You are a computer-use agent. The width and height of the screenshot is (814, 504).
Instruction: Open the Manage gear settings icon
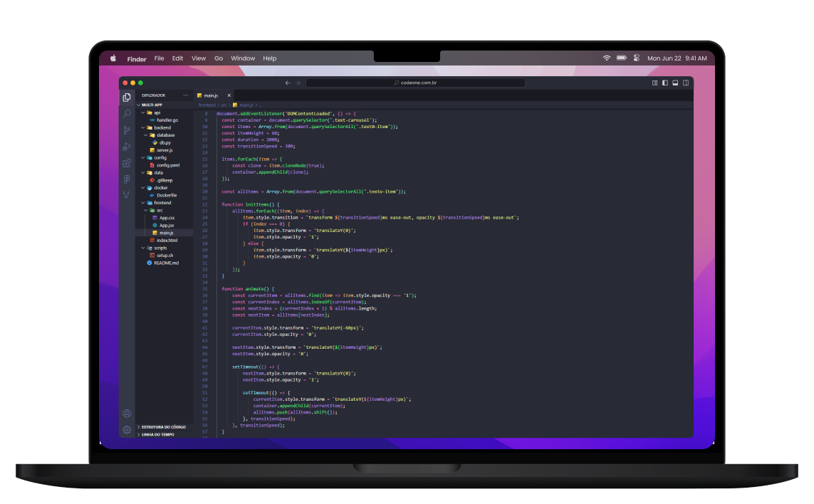tap(127, 430)
